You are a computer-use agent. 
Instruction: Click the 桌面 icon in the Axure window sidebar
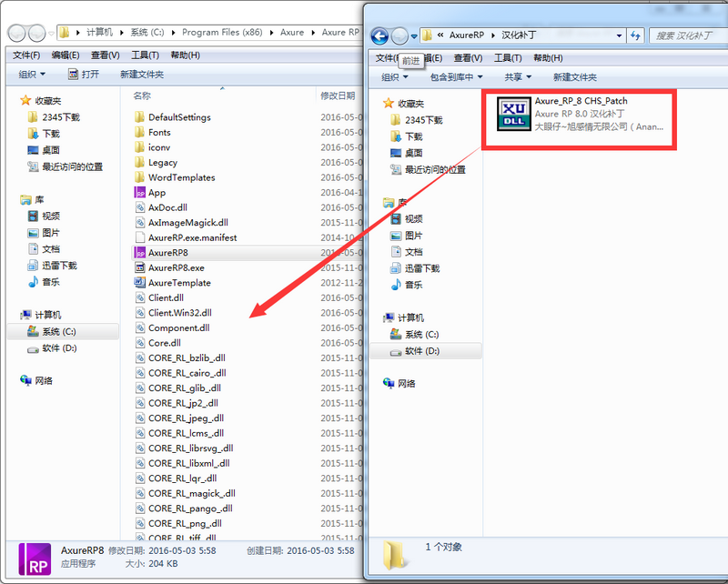pos(33,150)
